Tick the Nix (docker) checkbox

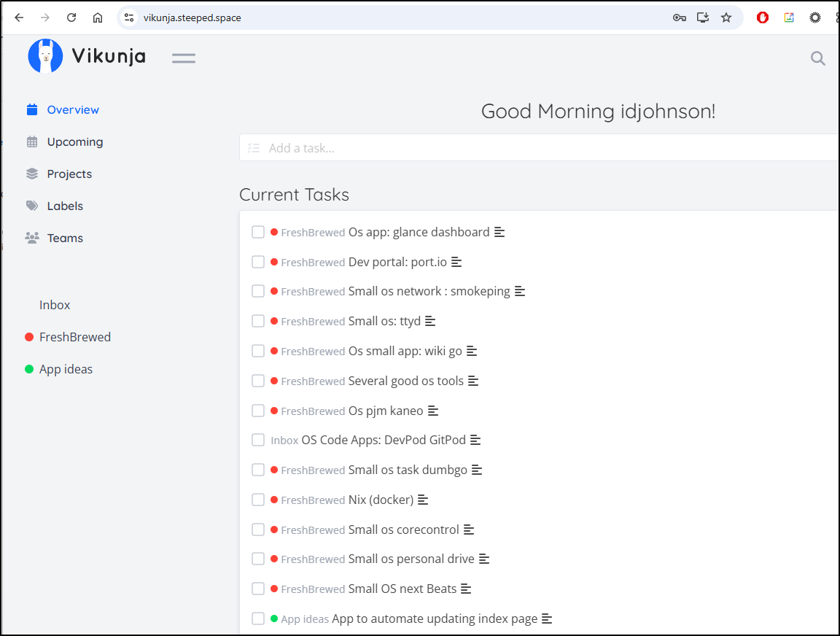click(258, 500)
